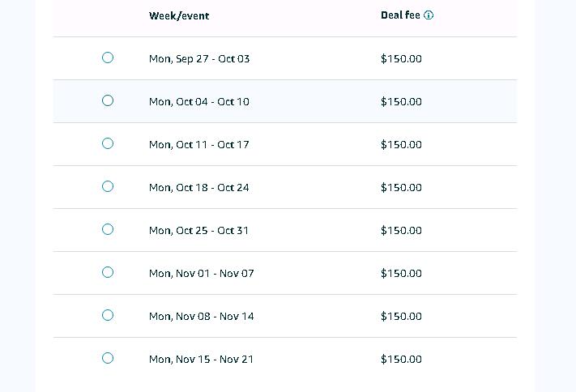Image resolution: width=576 pixels, height=392 pixels.
Task: Choose the Oct 11 - Oct 17 radio button
Action: click(x=108, y=143)
